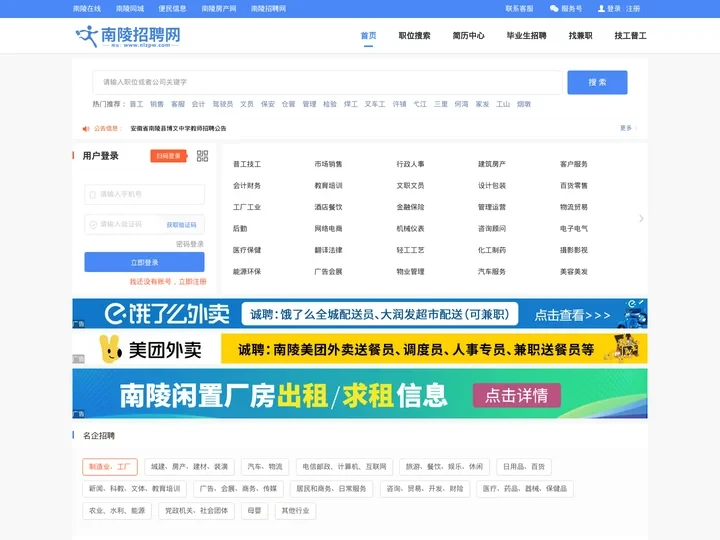Select the 母婴 industry filter
720x540 pixels.
tap(254, 511)
